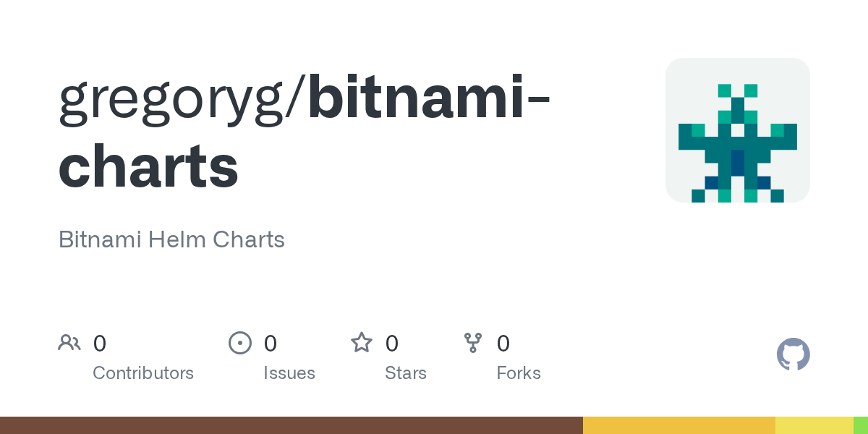Click the Forks label

coord(519,373)
